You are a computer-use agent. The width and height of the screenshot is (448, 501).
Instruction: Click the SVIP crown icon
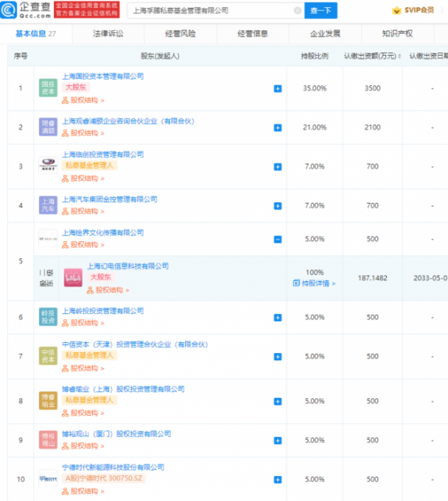(x=396, y=10)
